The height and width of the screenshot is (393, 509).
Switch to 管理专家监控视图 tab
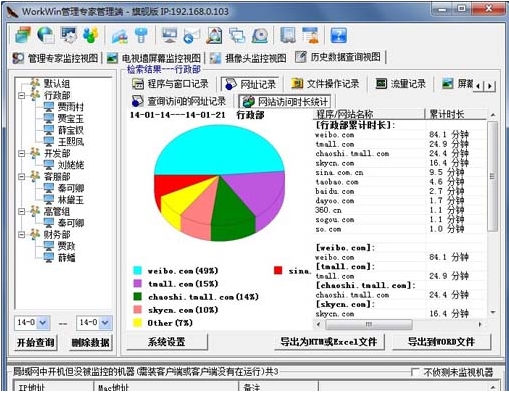pyautogui.click(x=55, y=58)
